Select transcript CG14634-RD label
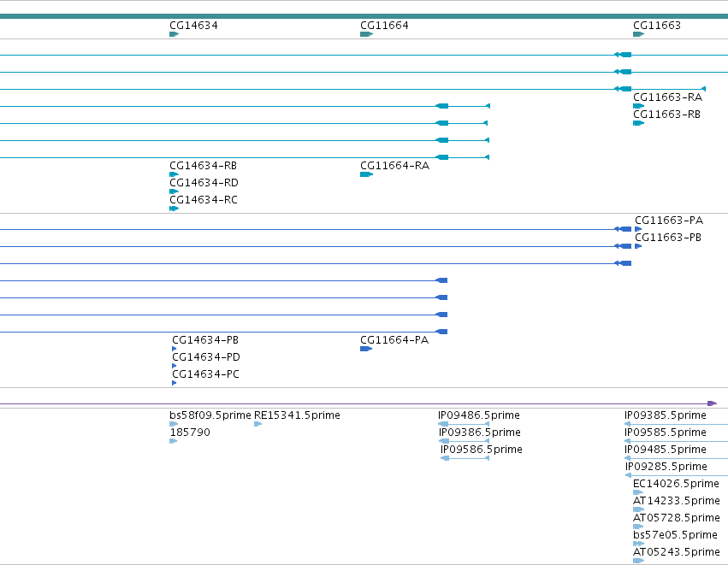 point(204,183)
